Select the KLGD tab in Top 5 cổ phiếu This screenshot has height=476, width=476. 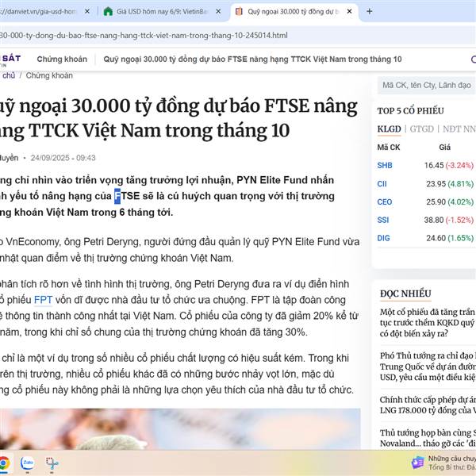click(389, 129)
